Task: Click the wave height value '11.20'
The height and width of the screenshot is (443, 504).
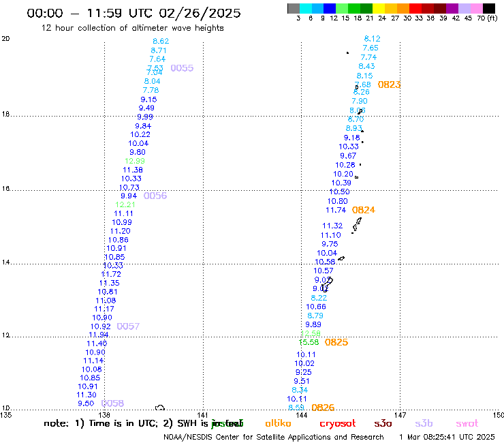Action: (121, 231)
